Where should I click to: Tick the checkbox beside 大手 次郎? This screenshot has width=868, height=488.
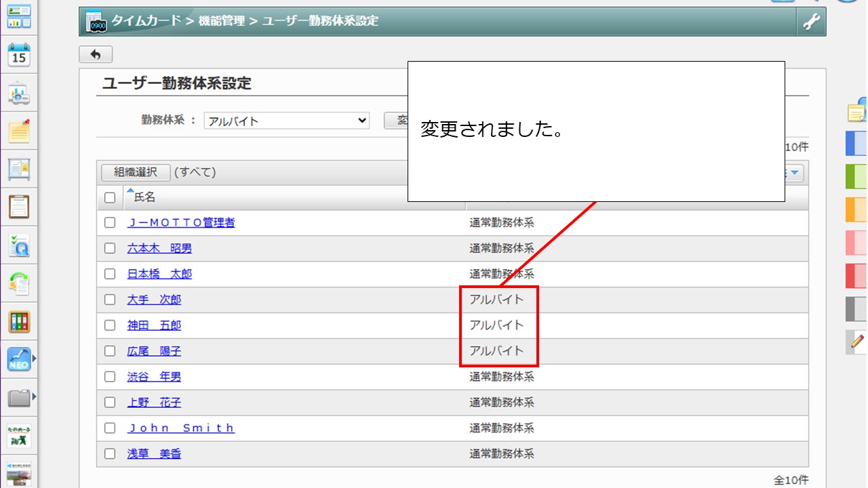pos(110,300)
